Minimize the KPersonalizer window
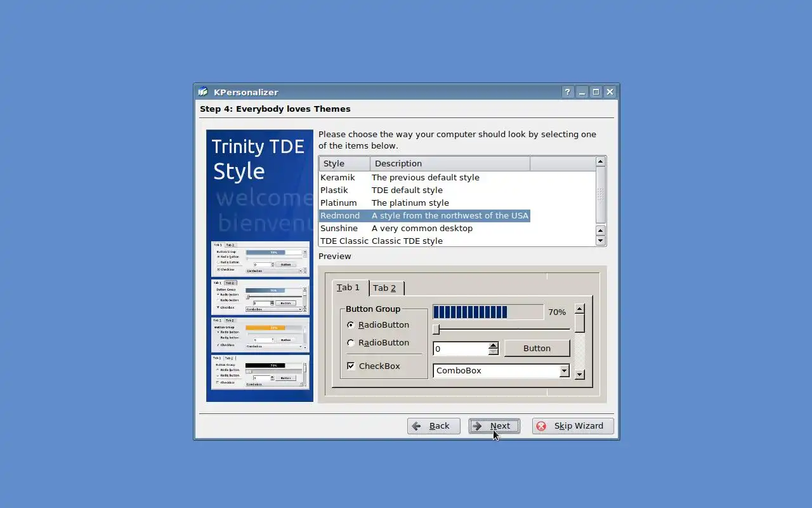Viewport: 812px width, 508px height. (582, 92)
